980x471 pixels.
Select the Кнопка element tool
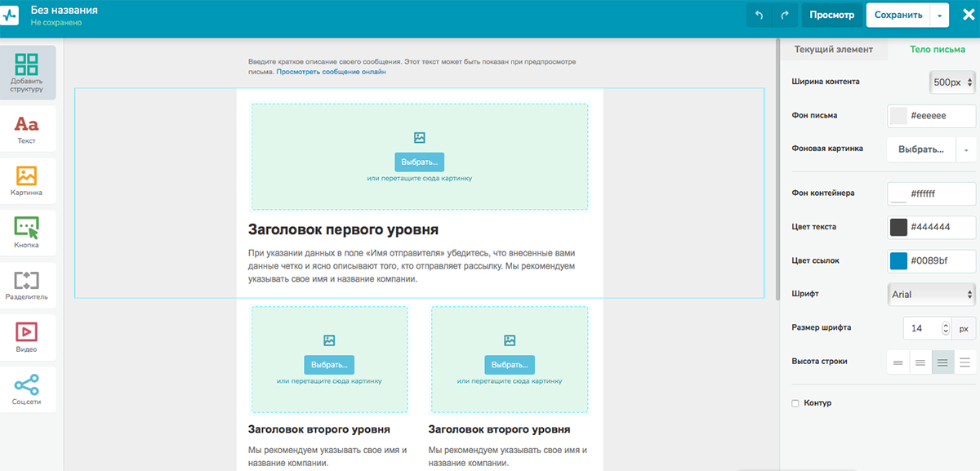pos(28,233)
